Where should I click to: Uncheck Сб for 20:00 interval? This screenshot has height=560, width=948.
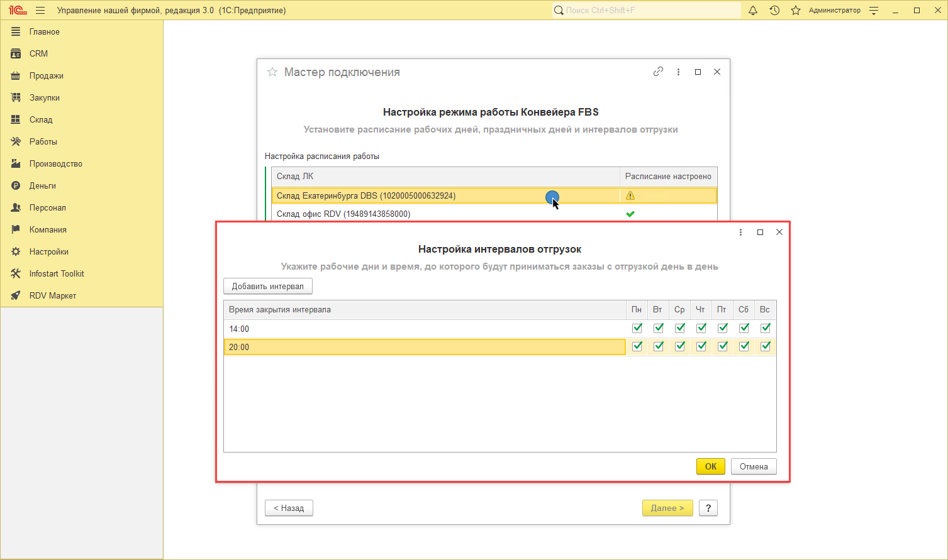tap(744, 346)
